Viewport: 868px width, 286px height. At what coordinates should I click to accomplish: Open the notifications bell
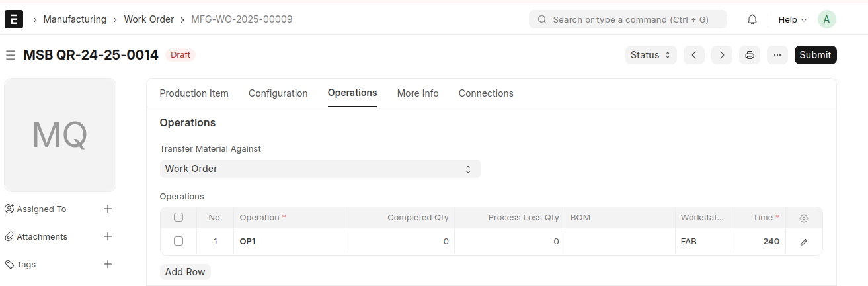752,19
